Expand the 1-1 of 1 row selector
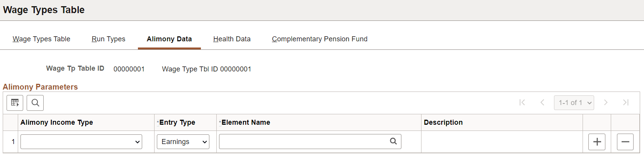644x156 pixels. point(574,103)
